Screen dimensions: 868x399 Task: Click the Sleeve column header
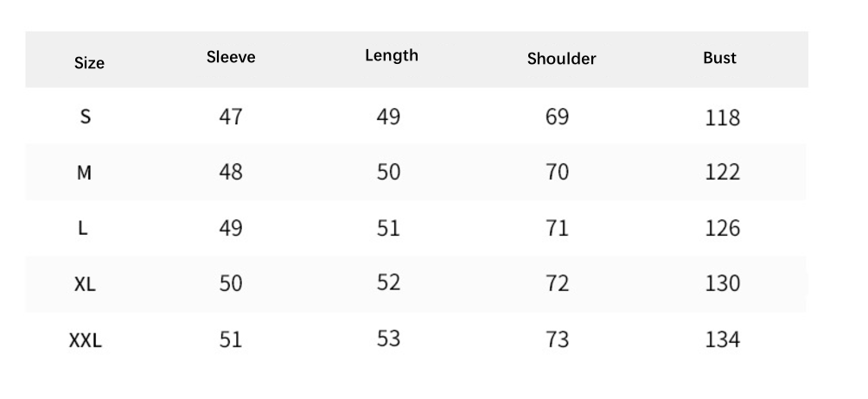coord(231,58)
